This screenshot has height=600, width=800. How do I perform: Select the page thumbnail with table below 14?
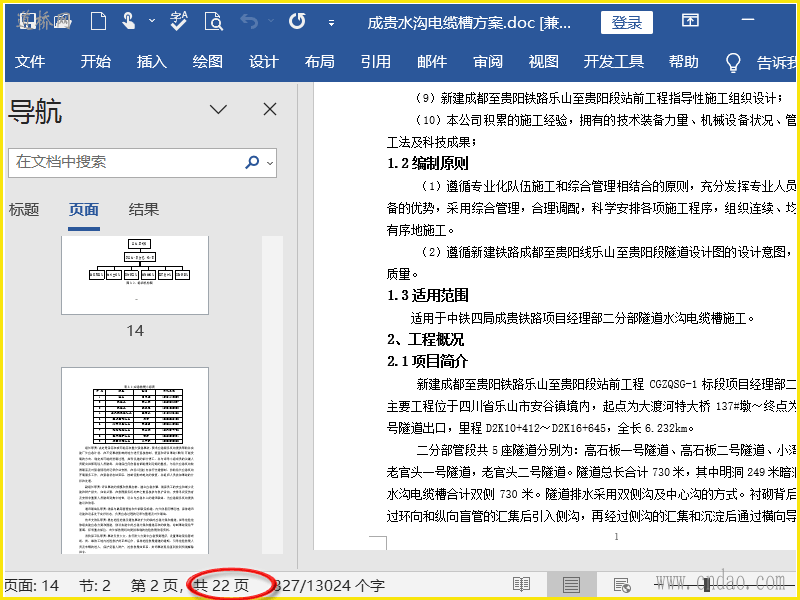(135, 460)
